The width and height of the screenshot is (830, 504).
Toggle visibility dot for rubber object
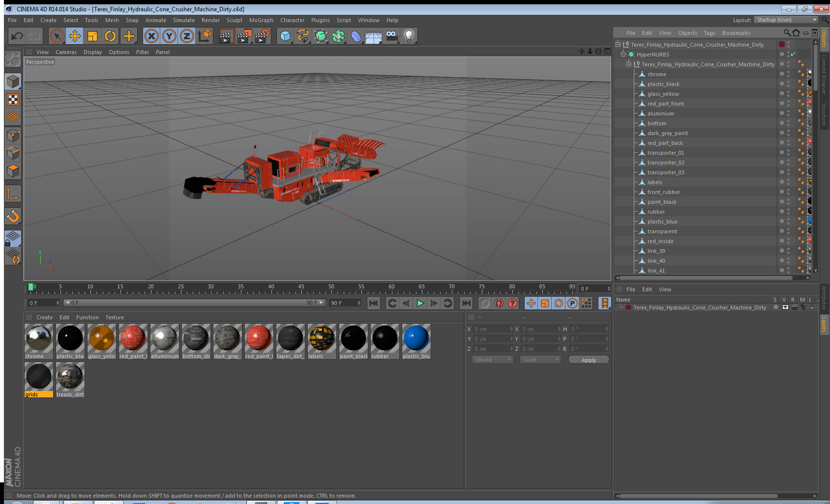(x=782, y=212)
